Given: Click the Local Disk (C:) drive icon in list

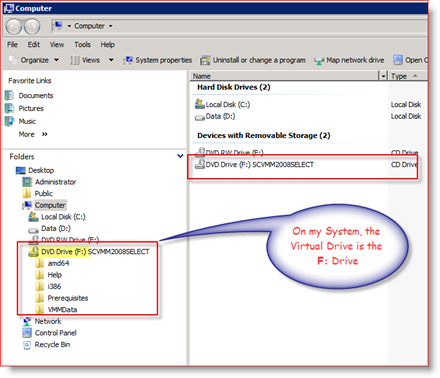Looking at the screenshot, I should tap(200, 104).
